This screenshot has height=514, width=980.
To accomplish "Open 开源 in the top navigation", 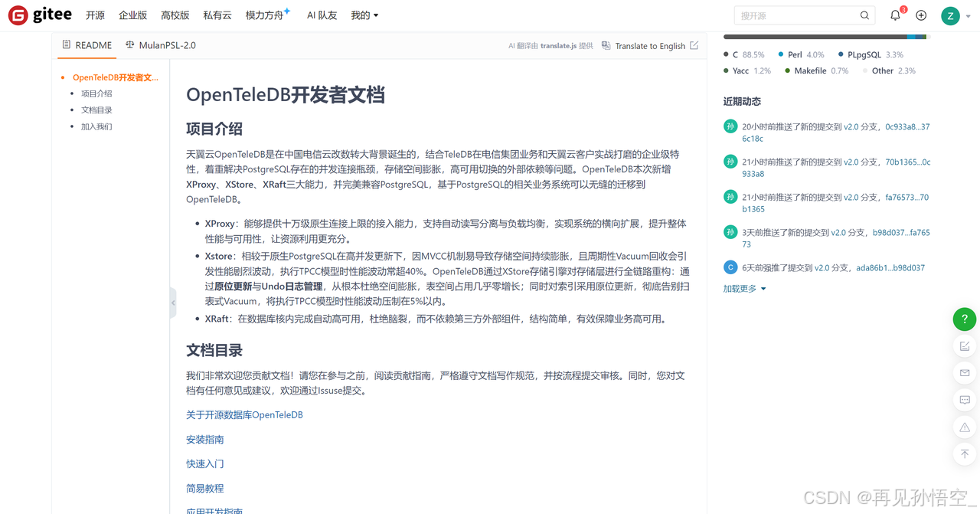I will point(95,15).
